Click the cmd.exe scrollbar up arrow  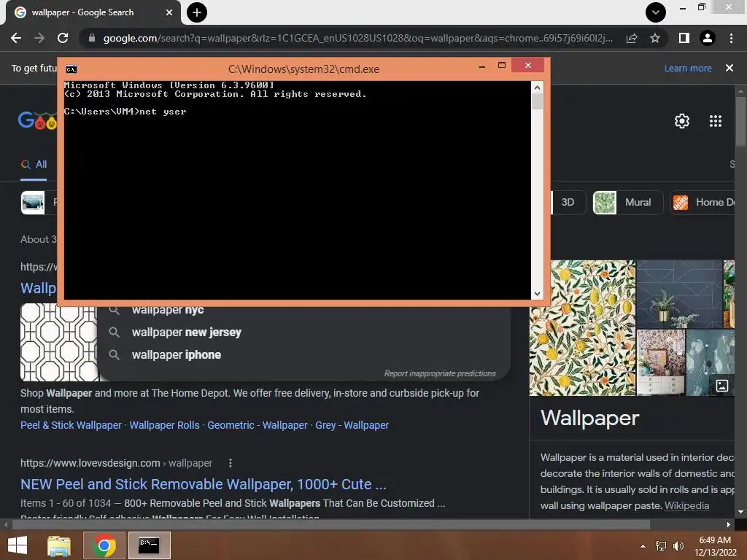[537, 87]
